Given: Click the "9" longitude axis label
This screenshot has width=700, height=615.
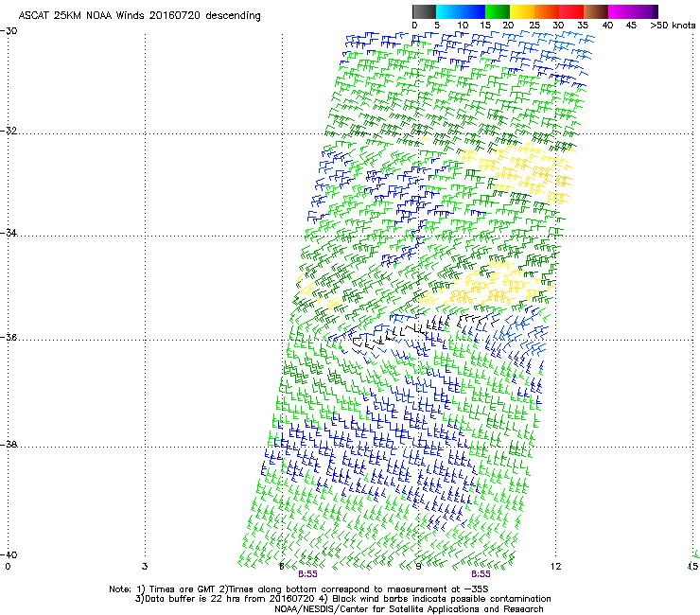Looking at the screenshot, I should pos(418,566).
